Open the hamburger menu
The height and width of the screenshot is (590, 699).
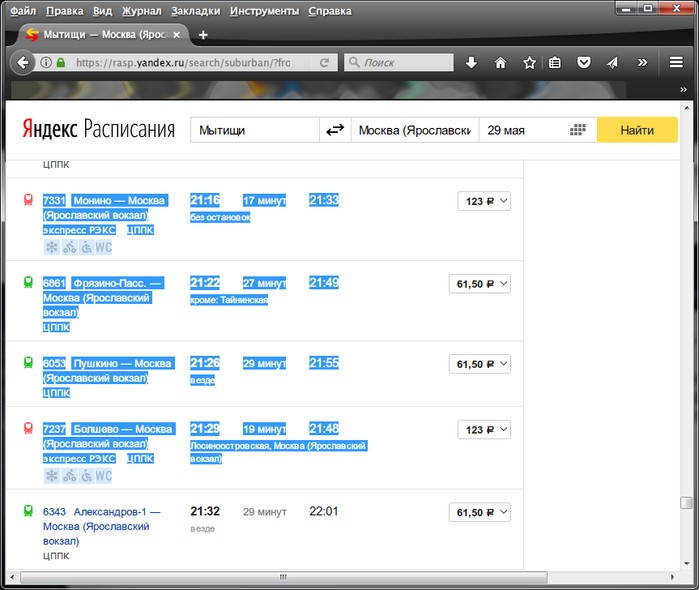coord(676,62)
